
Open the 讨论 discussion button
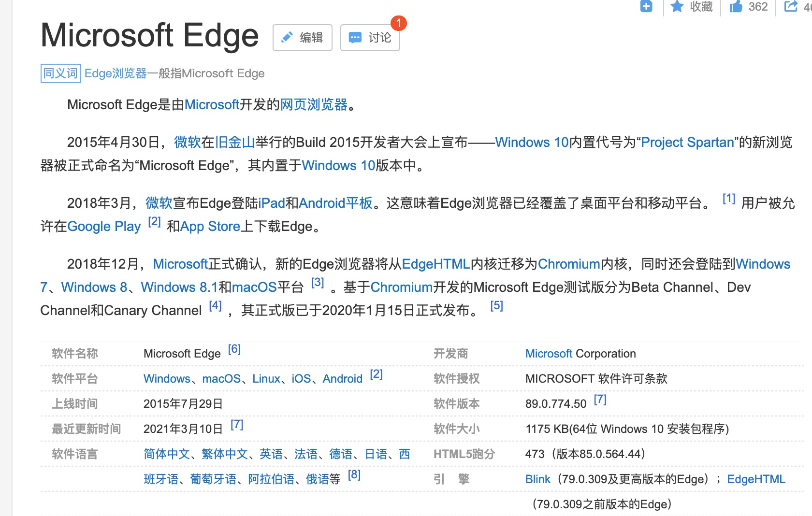pos(370,38)
